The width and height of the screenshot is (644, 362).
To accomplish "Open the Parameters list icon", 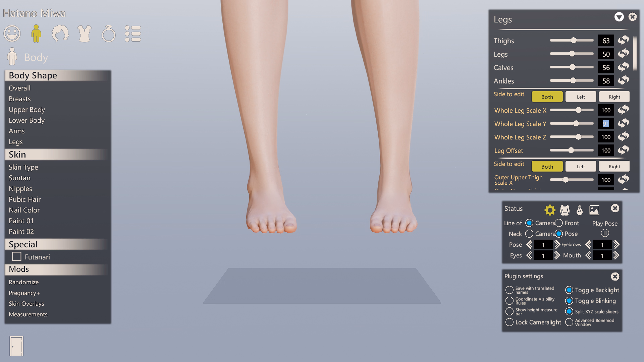I will [133, 34].
